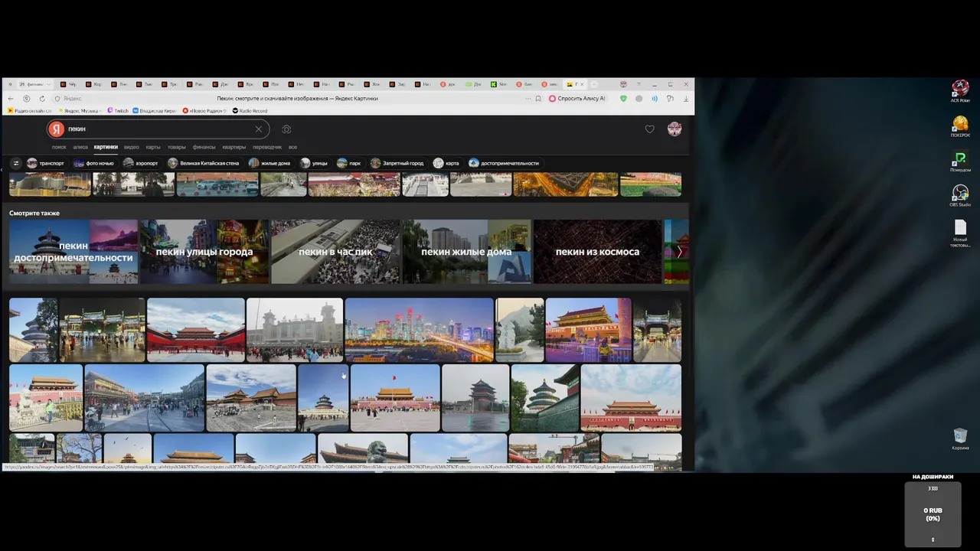Screen dimensions: 980x551
Task: Ask Alice AI button in toolbar
Action: [577, 99]
